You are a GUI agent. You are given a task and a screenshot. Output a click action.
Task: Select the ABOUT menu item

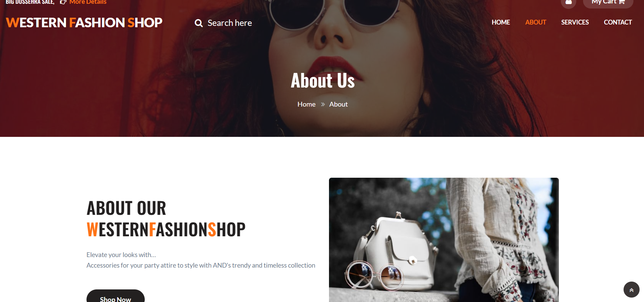535,22
